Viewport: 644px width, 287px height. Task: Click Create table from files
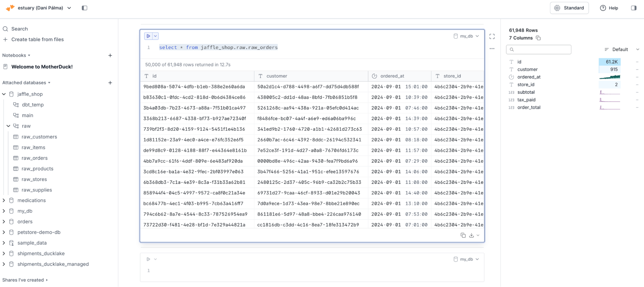pyautogui.click(x=33, y=39)
